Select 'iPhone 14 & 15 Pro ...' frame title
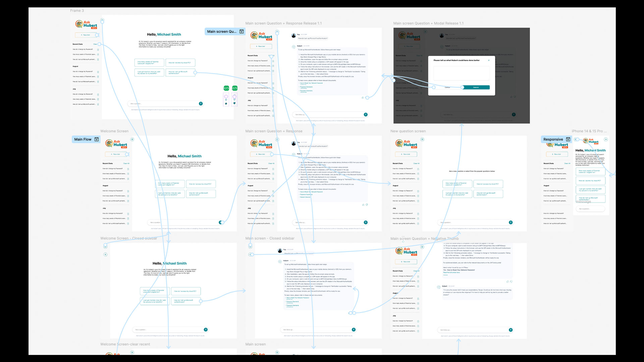This screenshot has width=644, height=362. [x=589, y=131]
